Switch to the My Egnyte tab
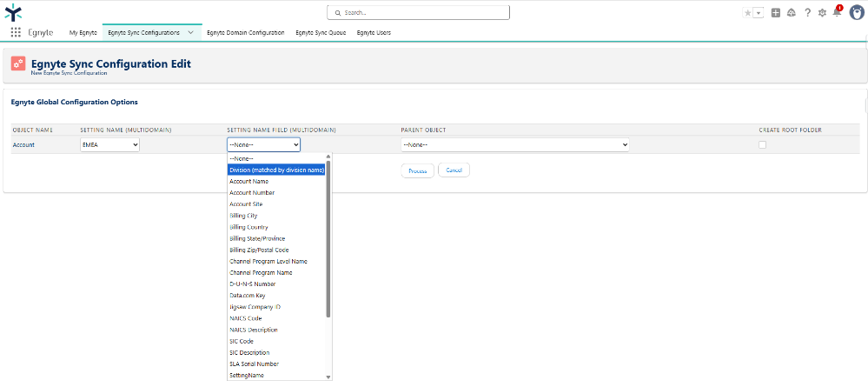 (83, 33)
